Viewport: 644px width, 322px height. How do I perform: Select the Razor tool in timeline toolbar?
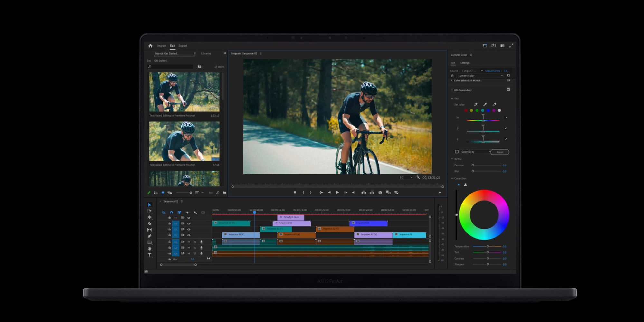[149, 223]
